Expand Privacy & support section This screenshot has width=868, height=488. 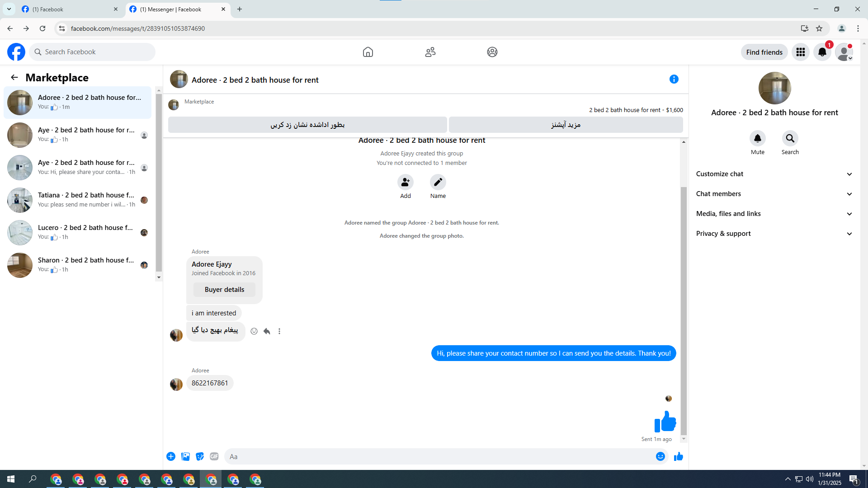point(774,234)
